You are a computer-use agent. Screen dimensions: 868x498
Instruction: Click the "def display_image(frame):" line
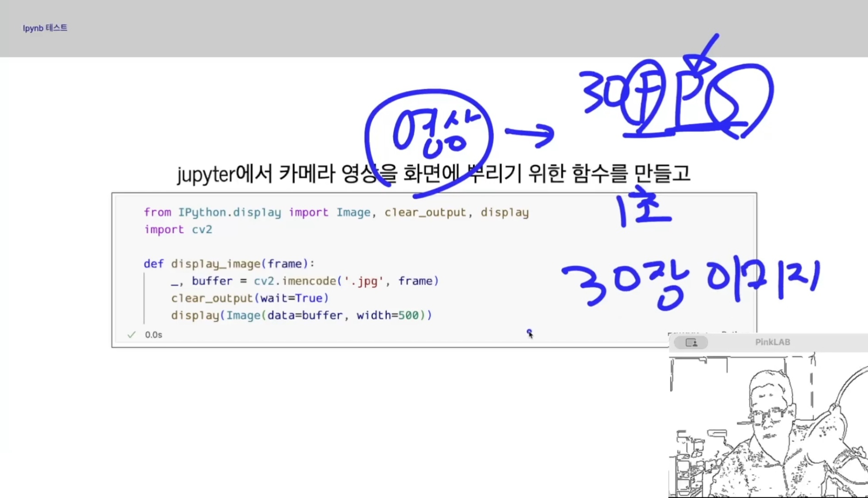point(229,264)
